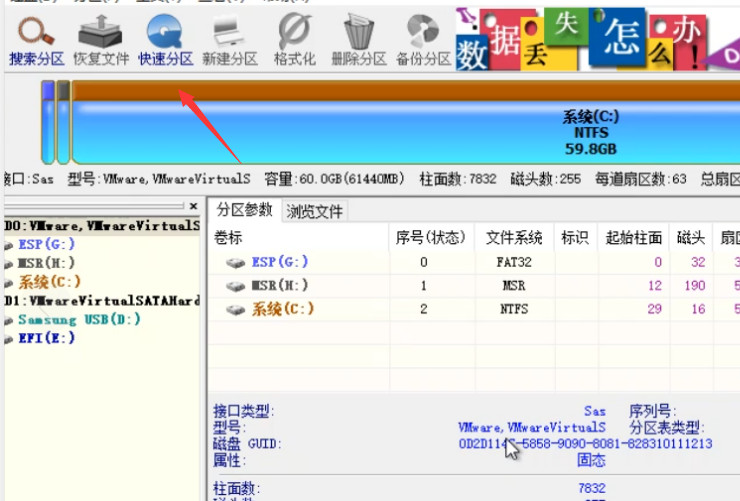Image resolution: width=740 pixels, height=501 pixels.
Task: Select the 系统(C:) NTFS partition block
Action: click(x=406, y=122)
